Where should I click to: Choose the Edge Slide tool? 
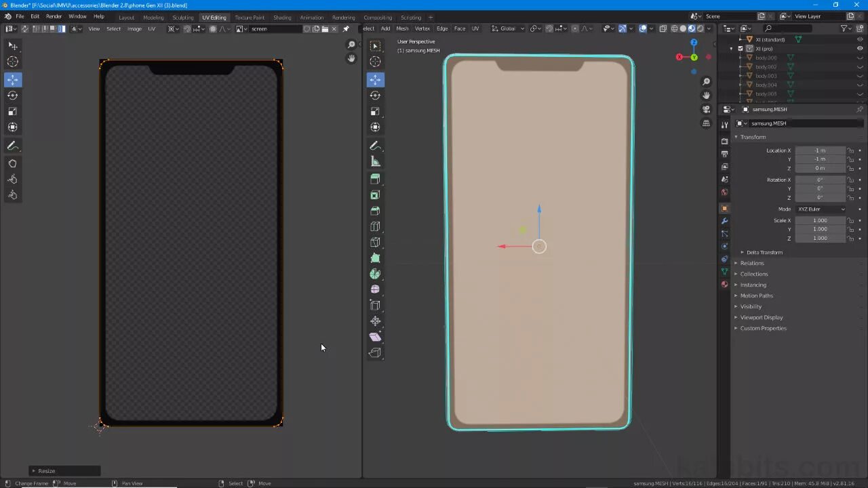click(375, 305)
